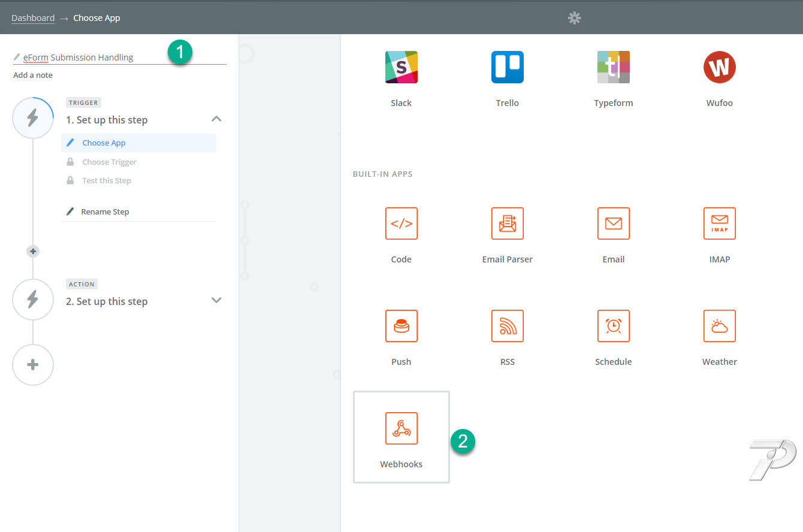This screenshot has height=532, width=803.
Task: Add a new step with large plus circle
Action: pyautogui.click(x=33, y=364)
